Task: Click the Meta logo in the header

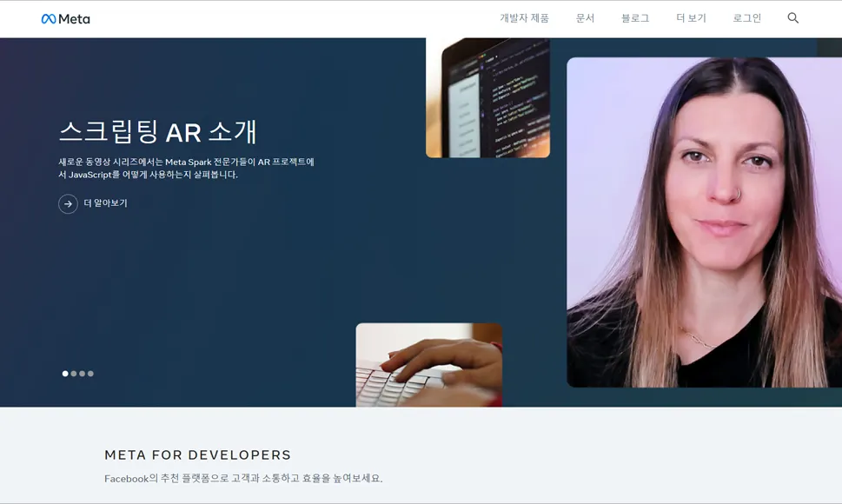Action: coord(65,19)
